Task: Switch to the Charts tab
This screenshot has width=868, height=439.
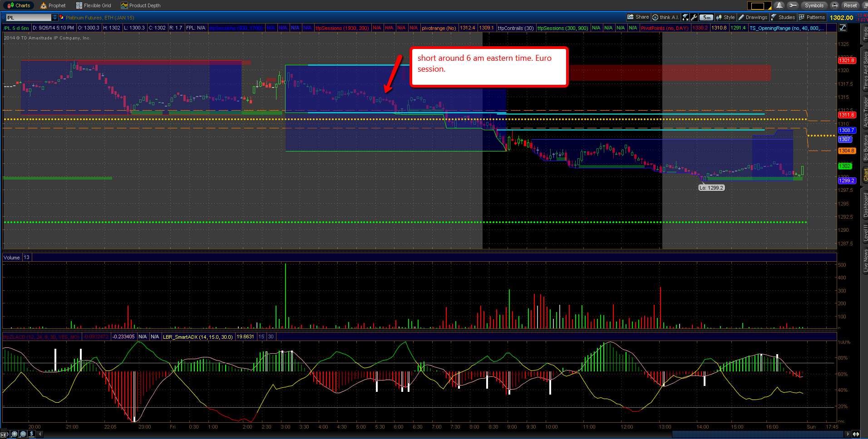Action: 19,5
